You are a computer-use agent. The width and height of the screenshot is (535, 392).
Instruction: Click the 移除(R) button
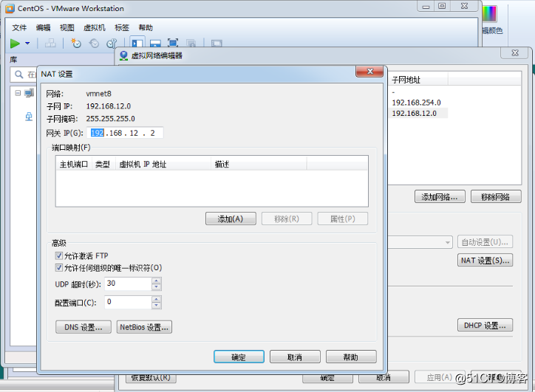pyautogui.click(x=287, y=219)
